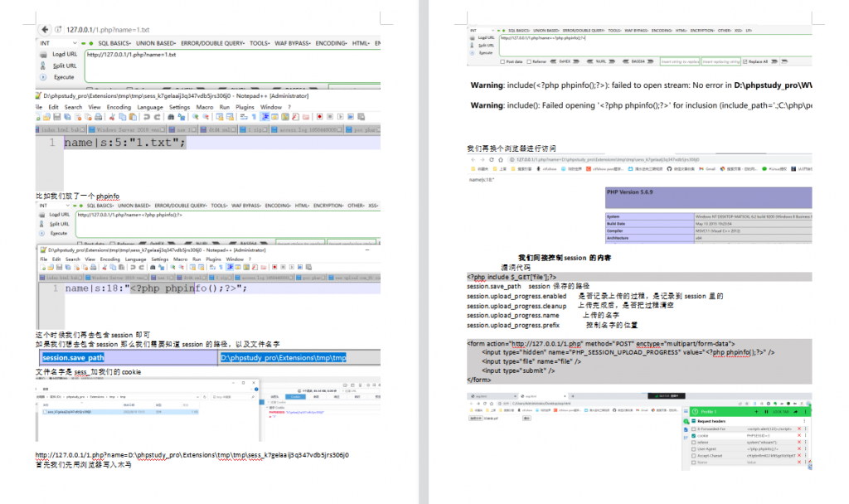The image size is (849, 504).
Task: Click the right arrow after BASE64
Action: click(650, 61)
